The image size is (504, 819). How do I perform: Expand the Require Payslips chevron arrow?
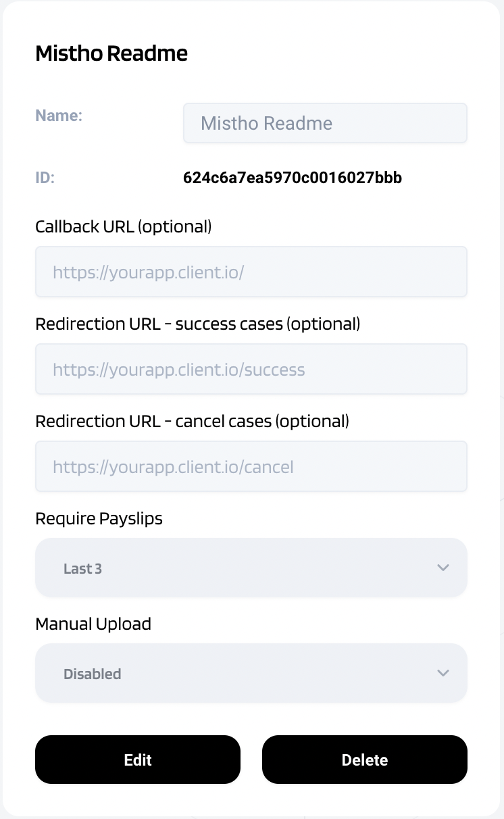click(x=443, y=568)
